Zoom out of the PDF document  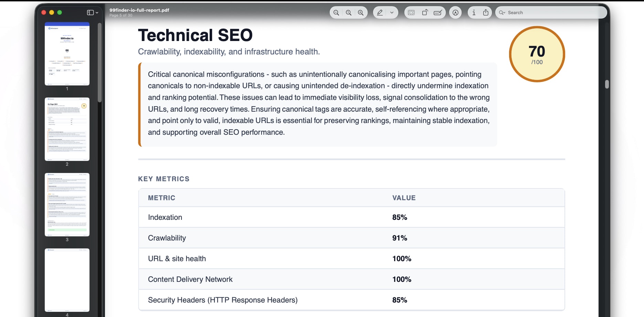336,12
